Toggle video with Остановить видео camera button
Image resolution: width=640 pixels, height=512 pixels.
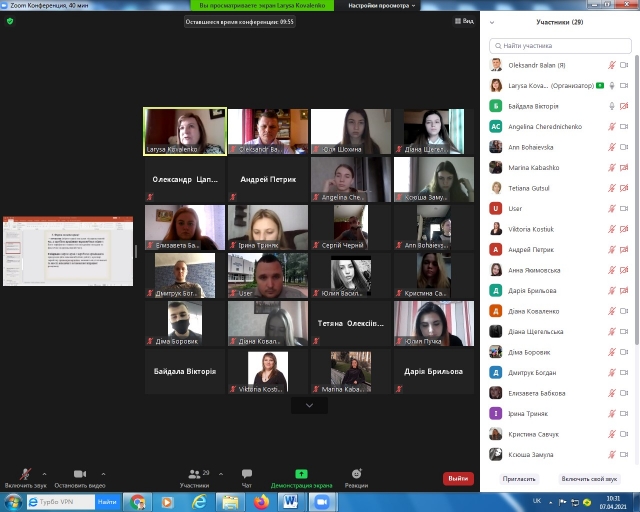[80, 474]
